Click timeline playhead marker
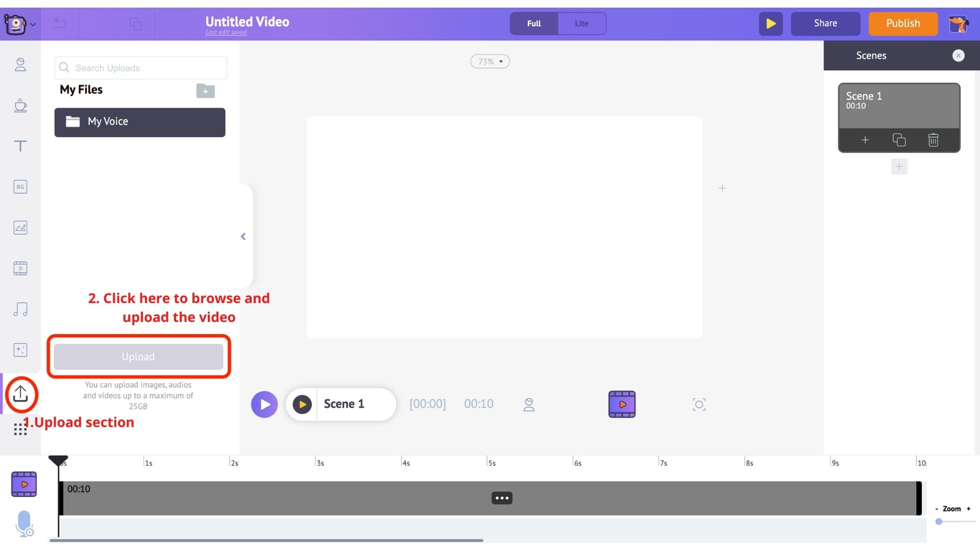The height and width of the screenshot is (551, 980). pyautogui.click(x=58, y=459)
